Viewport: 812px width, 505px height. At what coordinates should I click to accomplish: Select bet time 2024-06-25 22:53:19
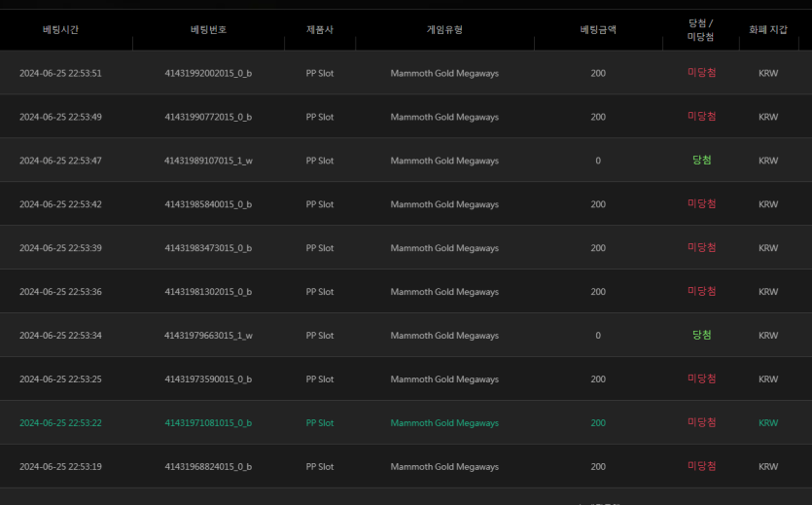pyautogui.click(x=60, y=466)
